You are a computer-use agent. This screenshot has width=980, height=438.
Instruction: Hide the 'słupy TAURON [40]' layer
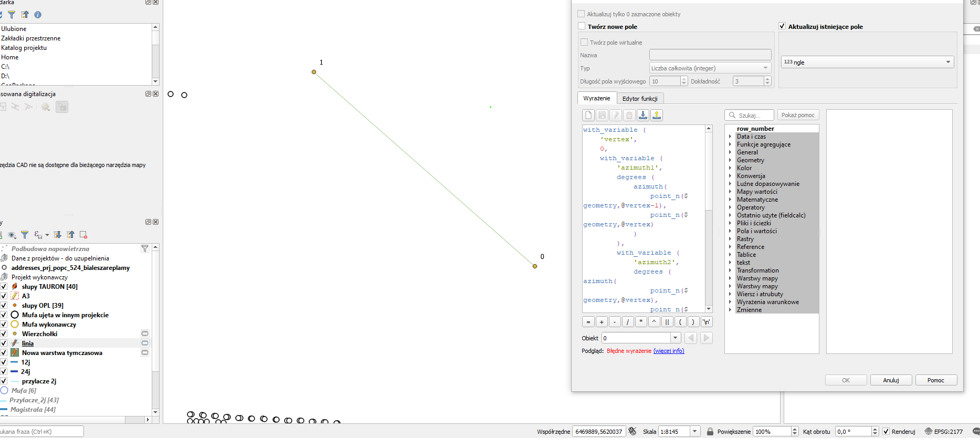4,286
